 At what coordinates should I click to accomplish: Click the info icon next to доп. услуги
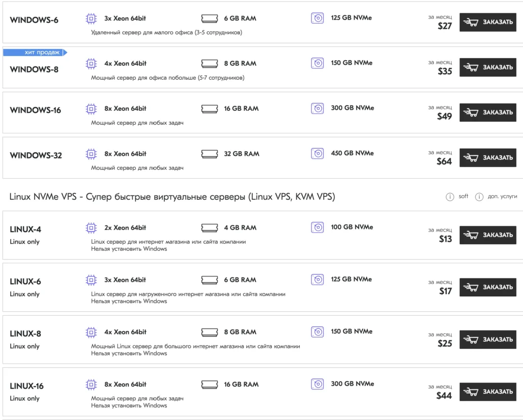[479, 197]
